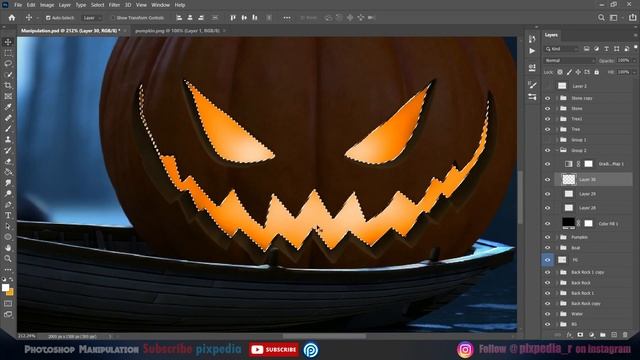Click the Layer 29 thumbnail
This screenshot has width=640, height=360.
(x=569, y=194)
